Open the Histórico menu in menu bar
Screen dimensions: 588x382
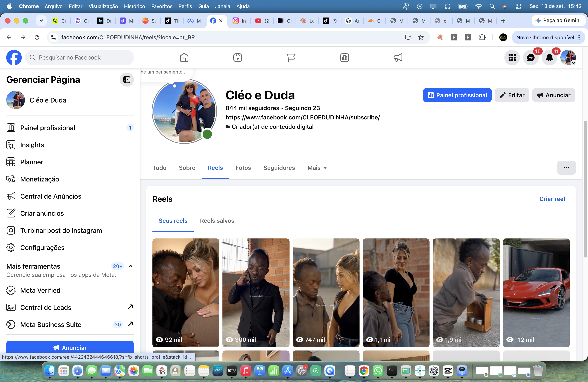[134, 6]
